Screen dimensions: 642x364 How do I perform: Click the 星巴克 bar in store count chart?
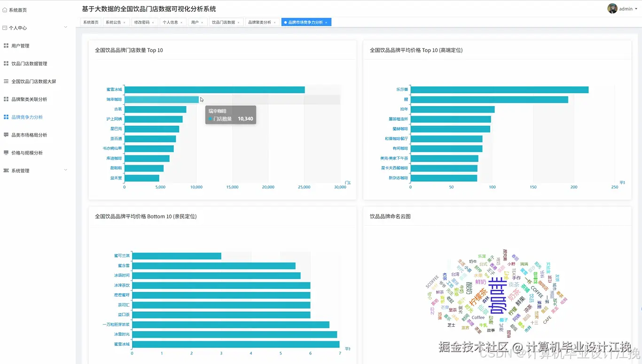(x=152, y=129)
